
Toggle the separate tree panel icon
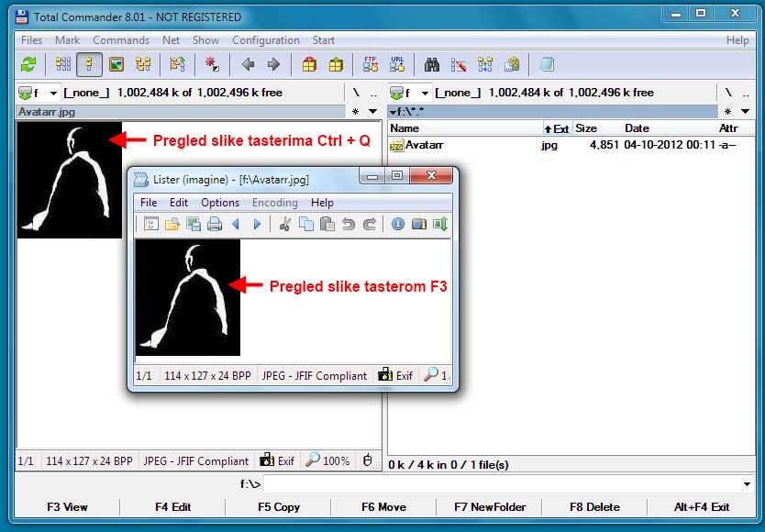177,64
